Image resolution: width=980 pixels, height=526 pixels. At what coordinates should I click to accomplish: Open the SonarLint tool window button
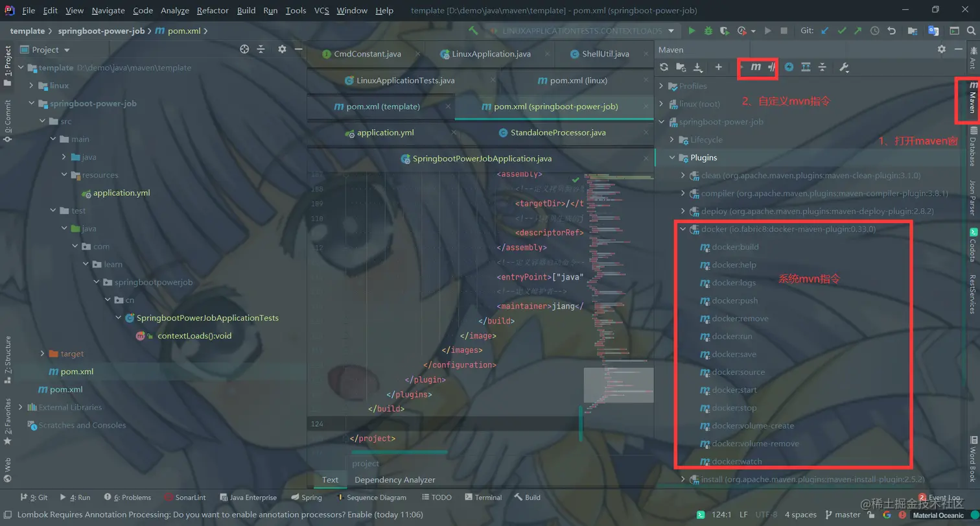(x=185, y=497)
